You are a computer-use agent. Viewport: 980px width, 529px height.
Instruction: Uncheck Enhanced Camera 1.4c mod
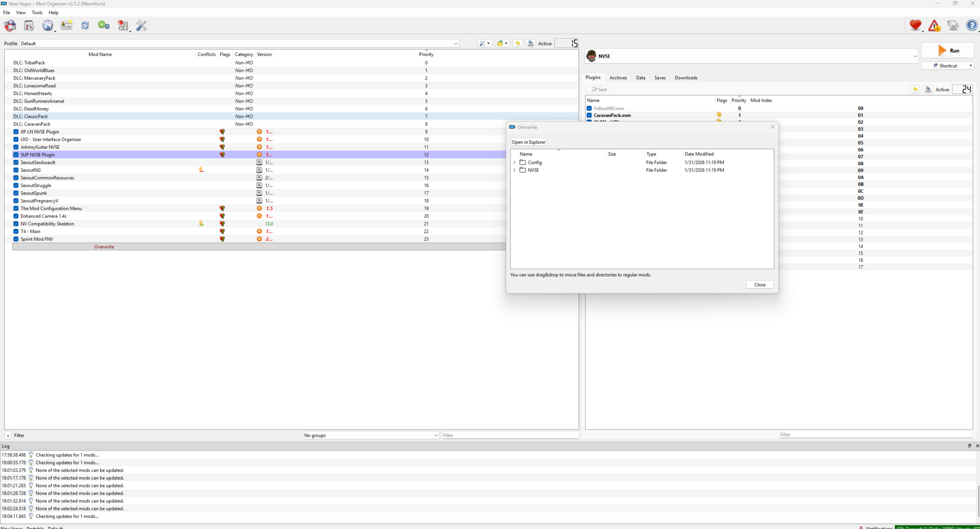(16, 216)
